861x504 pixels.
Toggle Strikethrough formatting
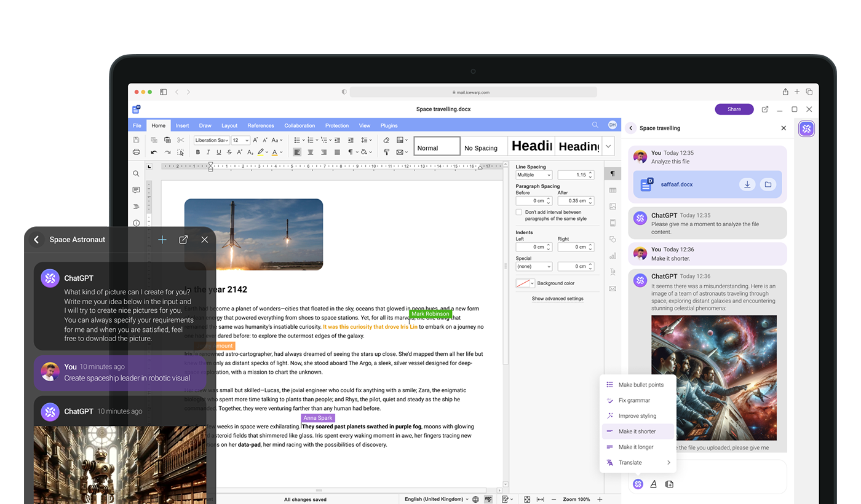coord(229,152)
